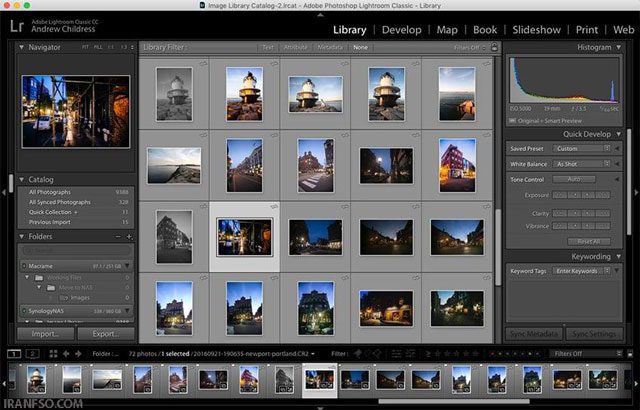Select the black-and-white lighthouse thumbnail
Image resolution: width=640 pixels, height=410 pixels.
(x=174, y=94)
